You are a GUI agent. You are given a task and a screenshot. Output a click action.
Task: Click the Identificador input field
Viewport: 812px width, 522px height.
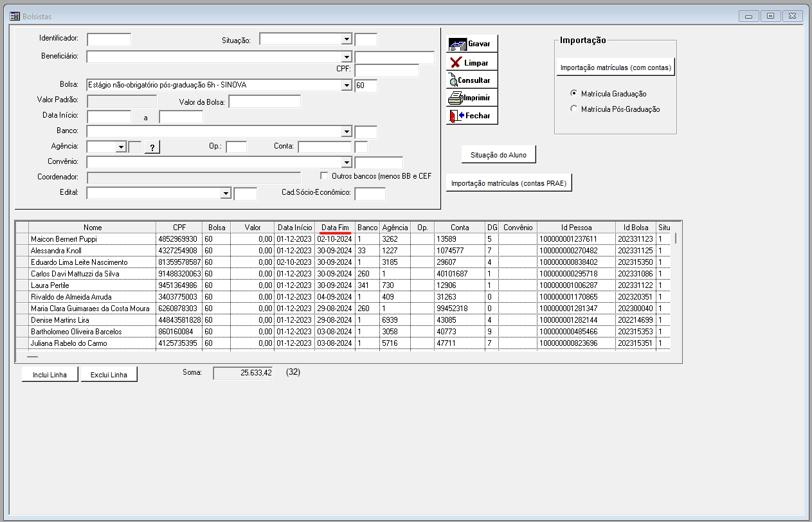[x=109, y=40]
